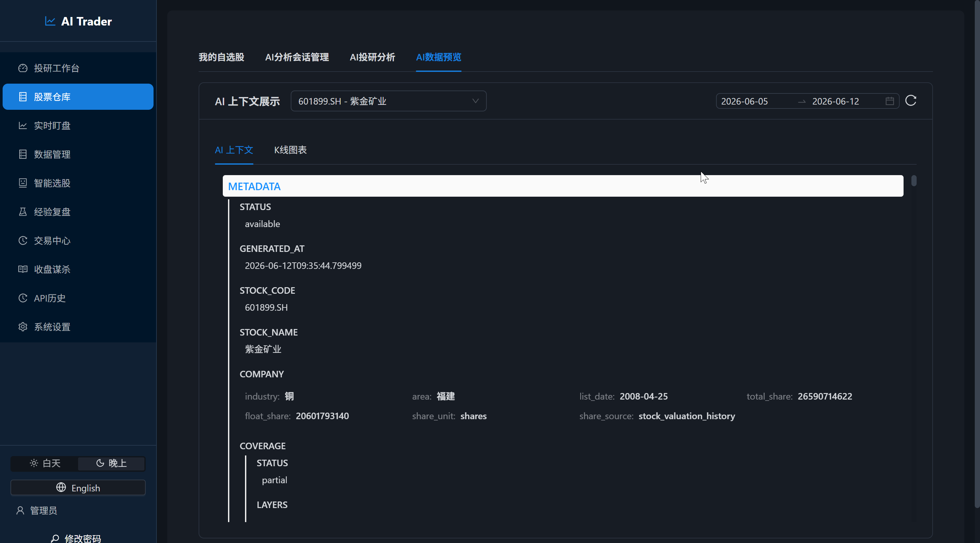Collapse the METADATA section header
This screenshot has width=980, height=543.
point(563,186)
